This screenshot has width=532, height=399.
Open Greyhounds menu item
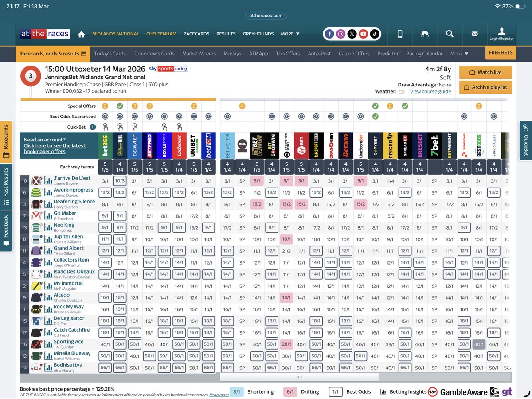click(x=258, y=34)
